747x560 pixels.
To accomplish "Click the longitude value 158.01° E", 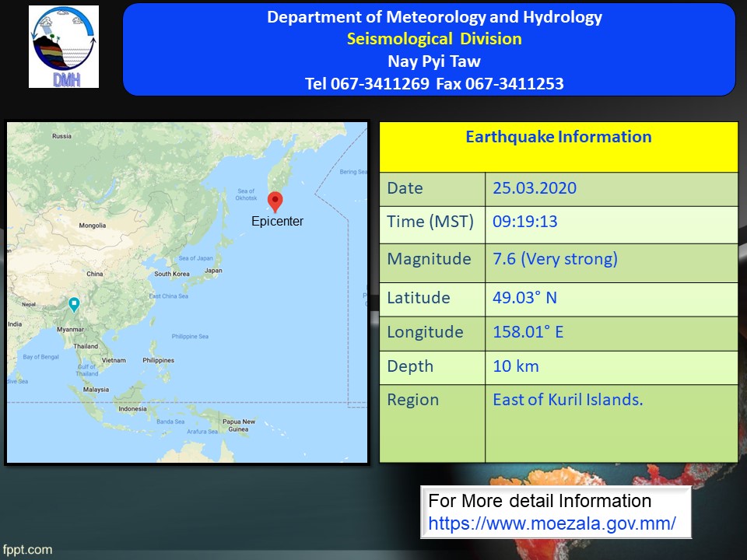I will click(528, 332).
